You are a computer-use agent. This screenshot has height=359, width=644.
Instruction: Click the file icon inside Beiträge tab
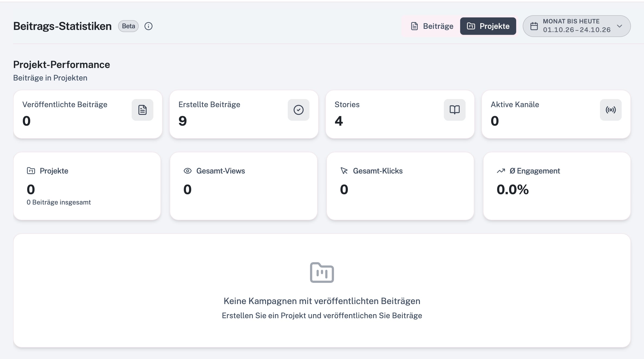pos(414,26)
